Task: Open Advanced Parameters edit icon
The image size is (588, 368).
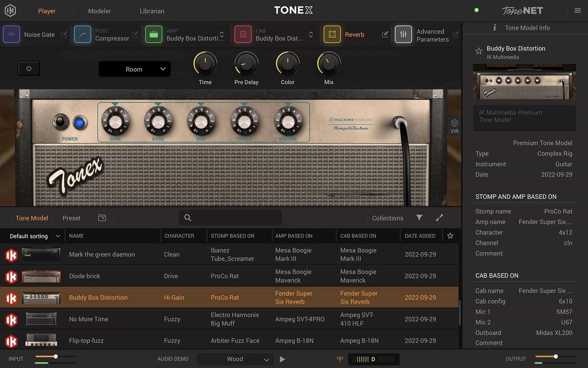Action: [456, 34]
